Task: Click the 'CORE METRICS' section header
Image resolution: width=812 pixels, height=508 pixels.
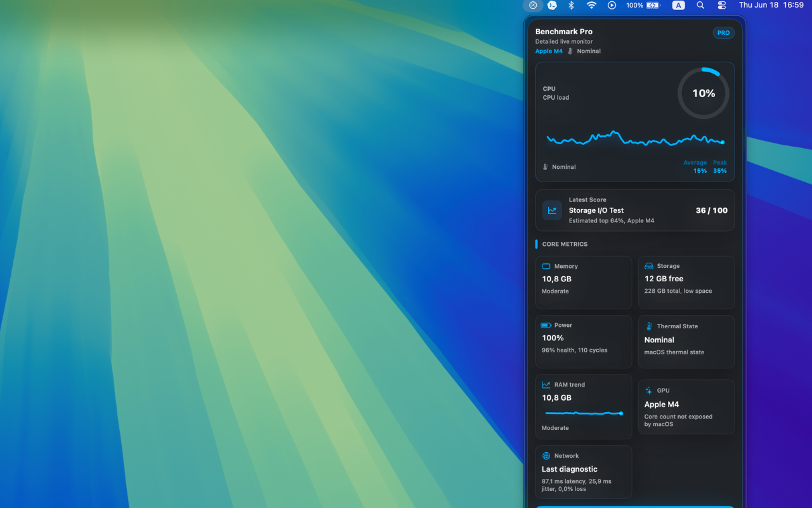Action: point(565,244)
